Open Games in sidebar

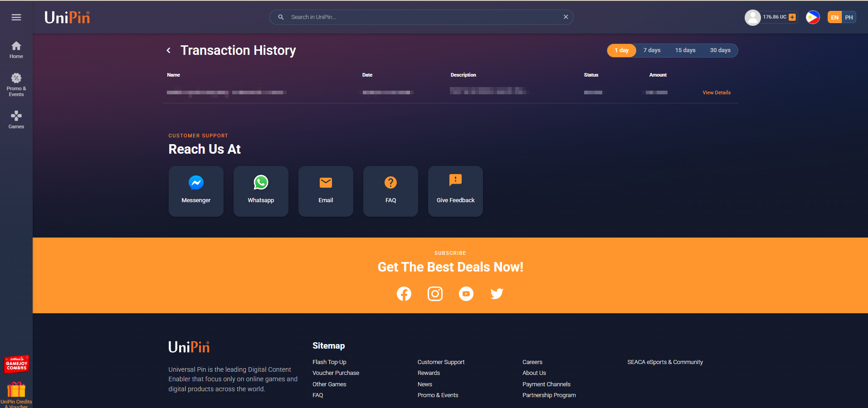pos(16,120)
